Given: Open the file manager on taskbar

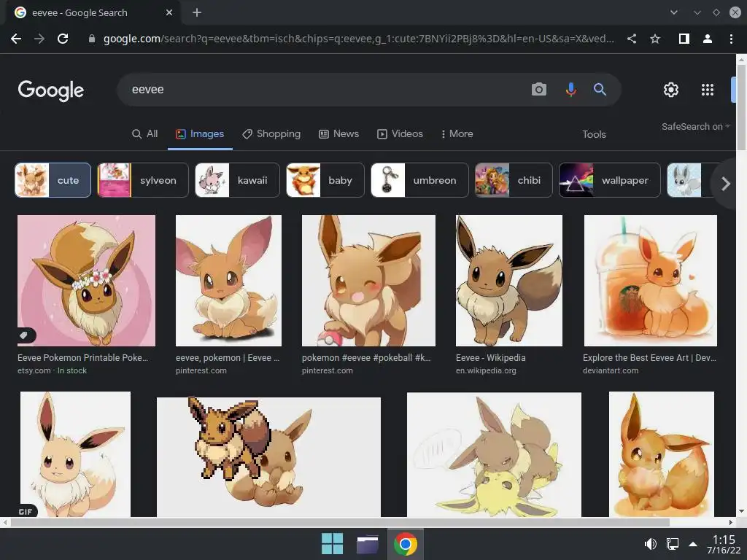Looking at the screenshot, I should [x=368, y=544].
